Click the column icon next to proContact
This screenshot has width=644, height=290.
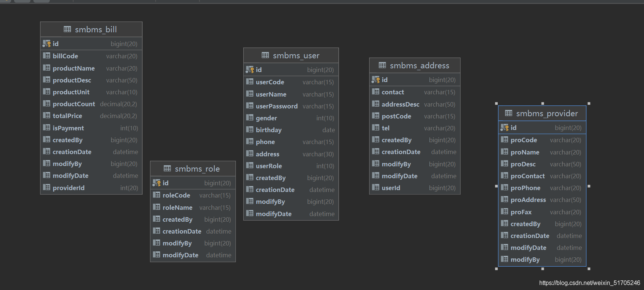pyautogui.click(x=504, y=176)
